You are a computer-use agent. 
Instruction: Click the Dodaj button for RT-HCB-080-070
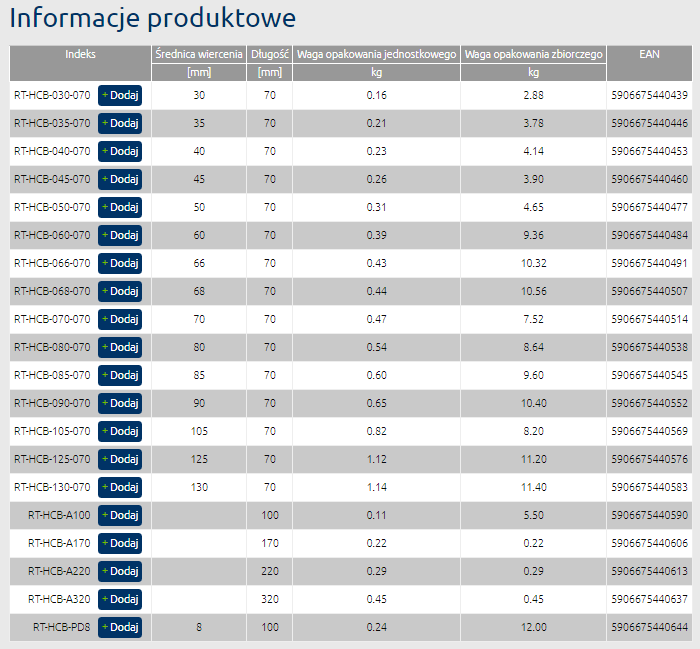120,347
